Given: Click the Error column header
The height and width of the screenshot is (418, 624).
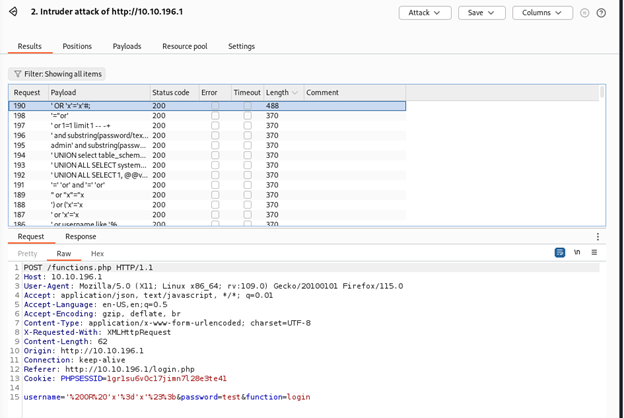Looking at the screenshot, I should tap(215, 92).
